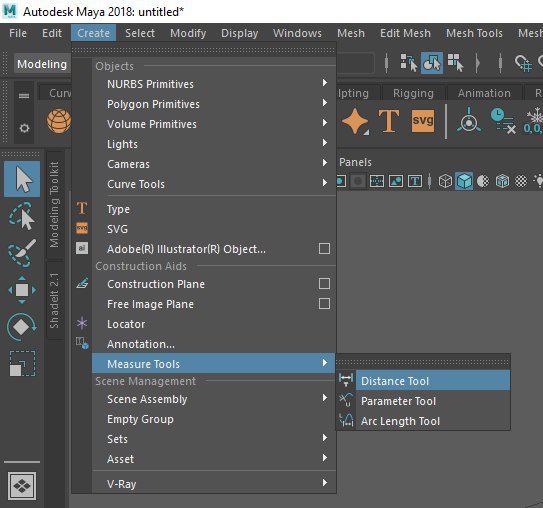Click the four-pane layout icon at toolbox bottom
The image size is (543, 508).
(x=22, y=486)
